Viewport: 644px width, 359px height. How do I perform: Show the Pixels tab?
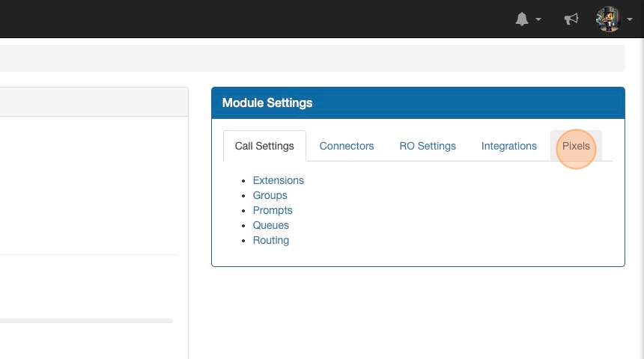pyautogui.click(x=576, y=146)
